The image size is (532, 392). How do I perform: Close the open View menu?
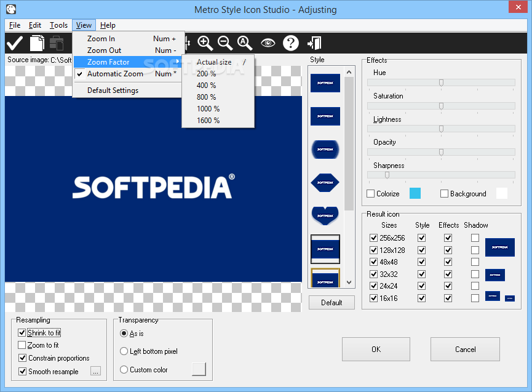84,25
